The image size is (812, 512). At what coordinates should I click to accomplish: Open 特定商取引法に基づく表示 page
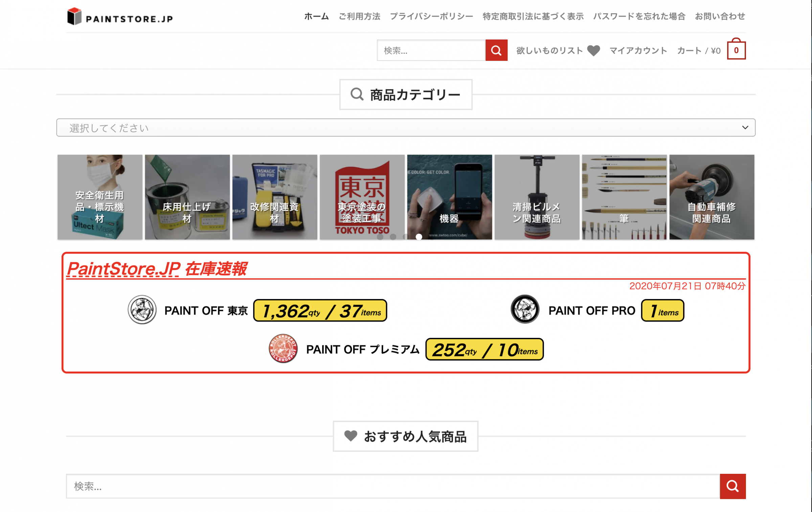(x=533, y=16)
